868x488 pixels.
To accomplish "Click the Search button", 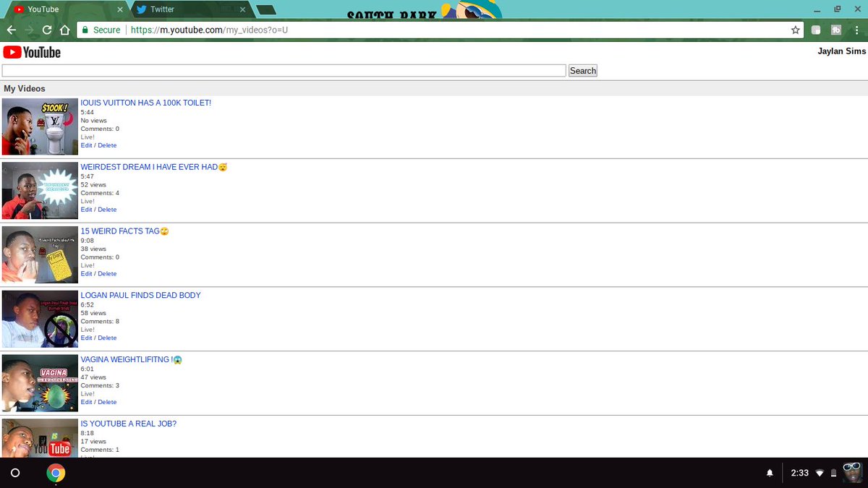I will (x=583, y=71).
